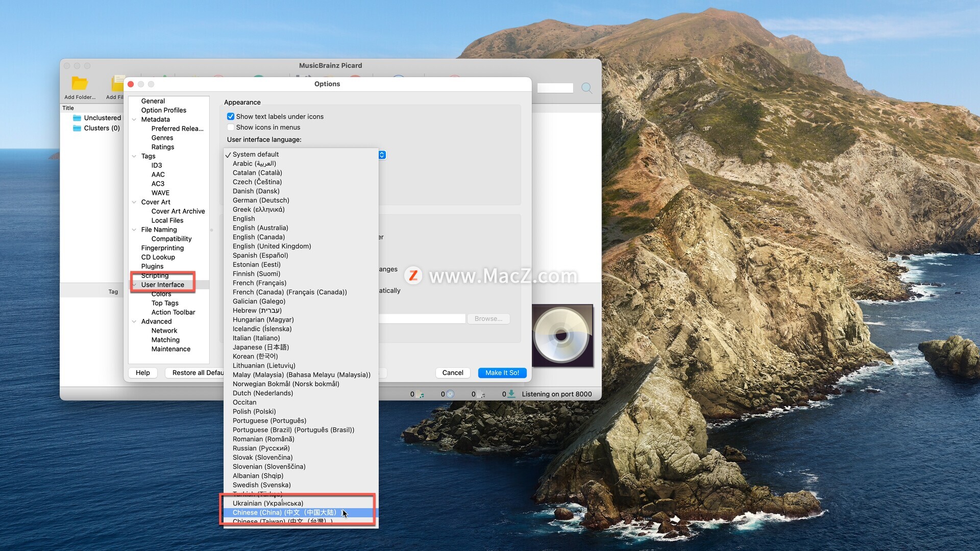
Task: Open Maintenance settings page
Action: [171, 349]
